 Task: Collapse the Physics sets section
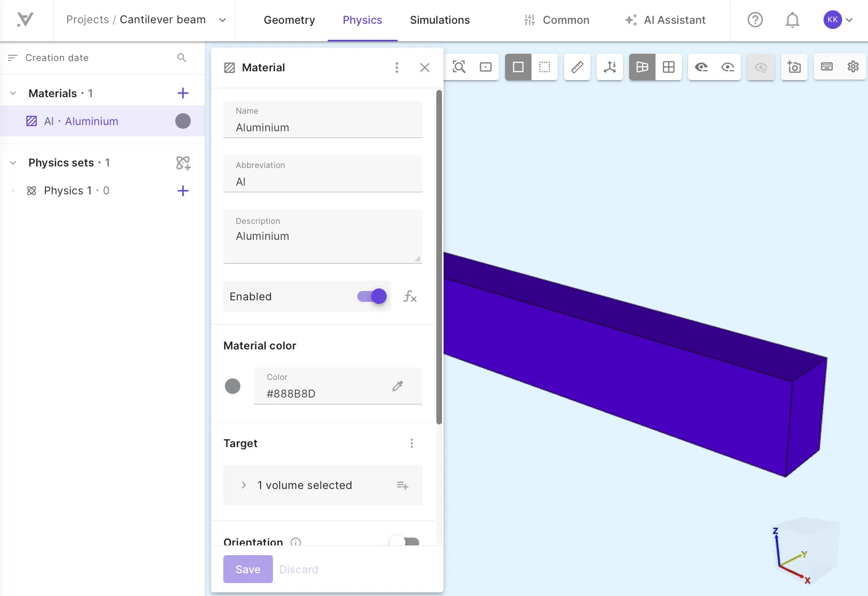(x=13, y=163)
